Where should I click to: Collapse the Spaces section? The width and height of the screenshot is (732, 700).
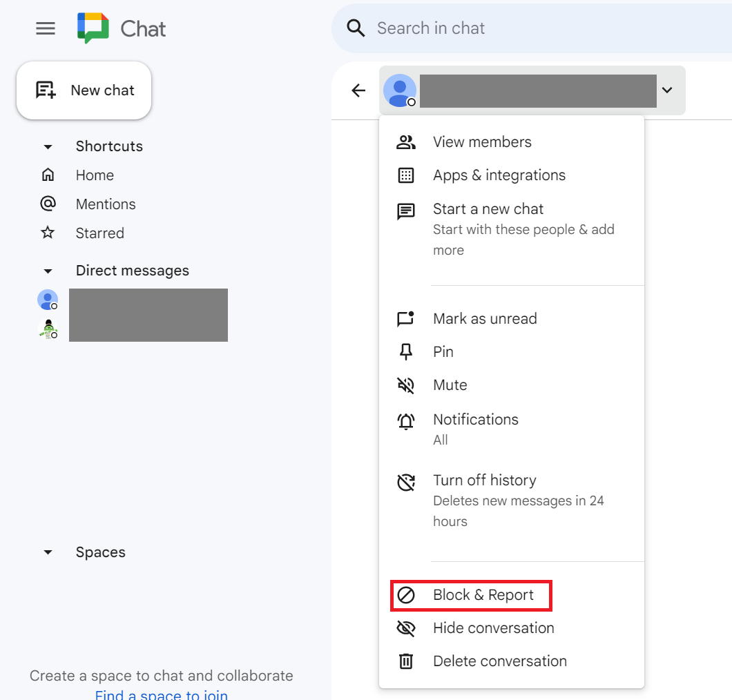coord(48,552)
